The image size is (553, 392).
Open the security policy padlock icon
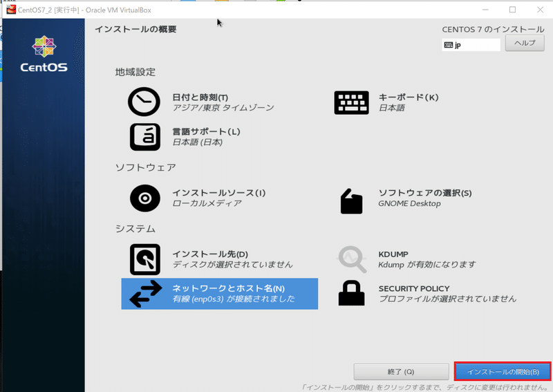[x=351, y=293]
